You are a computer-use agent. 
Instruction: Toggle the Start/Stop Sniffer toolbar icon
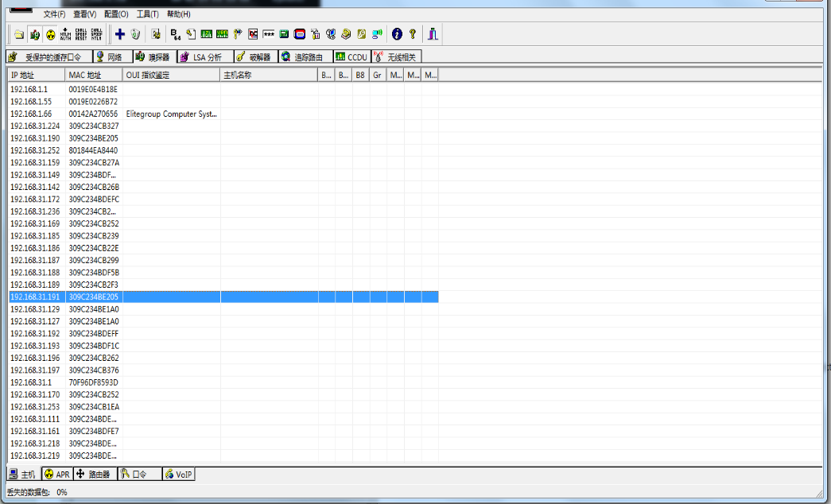click(35, 34)
